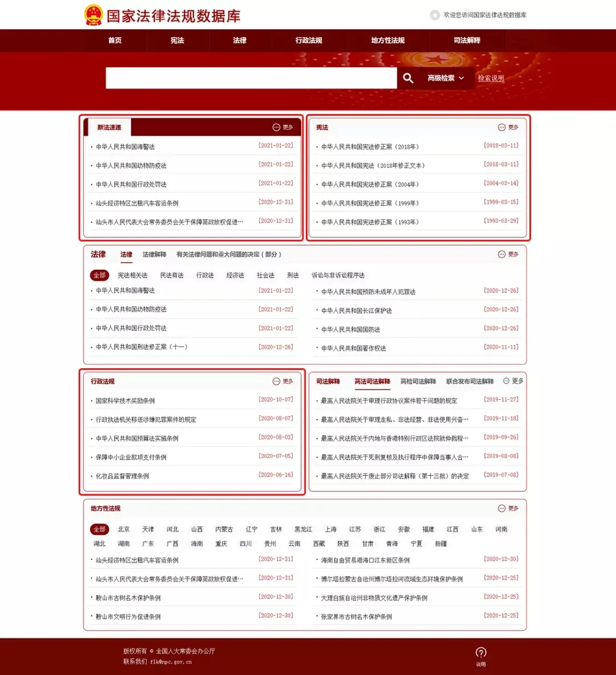Open 海南自由贸易港海口江东新区条例
Screen dimensions: 616x675
pyautogui.click(x=365, y=560)
